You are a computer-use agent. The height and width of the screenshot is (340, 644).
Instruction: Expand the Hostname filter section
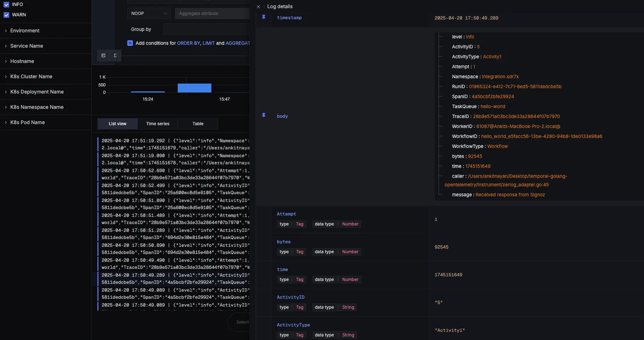tap(45, 61)
